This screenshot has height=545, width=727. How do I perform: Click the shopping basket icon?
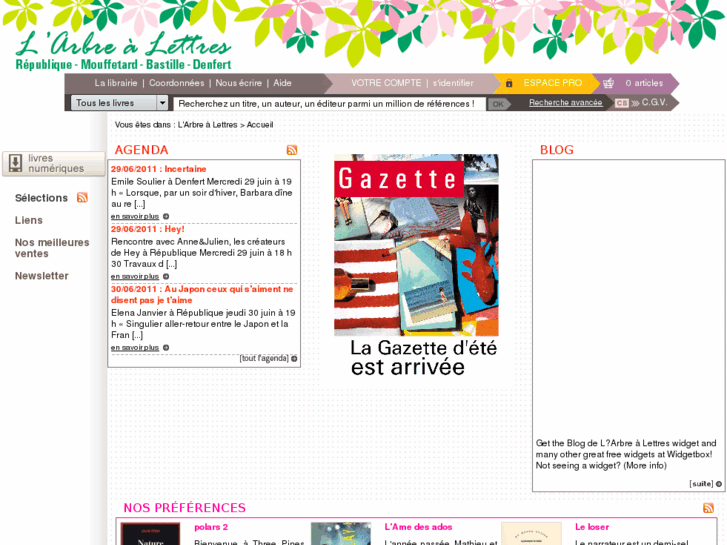[x=608, y=83]
